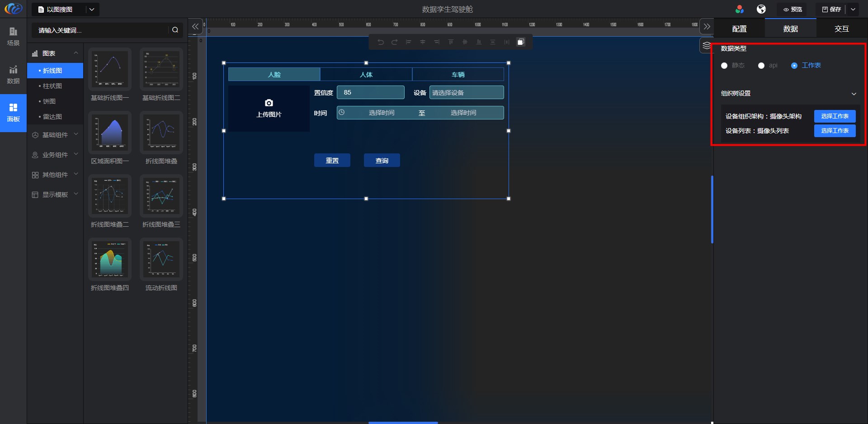Click the RGB color theme icon
This screenshot has height=424, width=868.
click(740, 9)
